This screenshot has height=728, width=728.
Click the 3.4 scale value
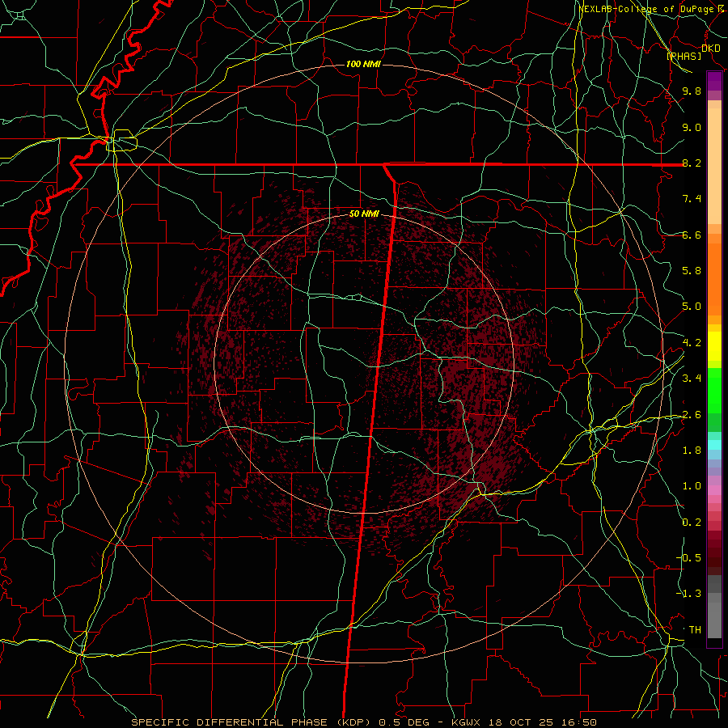(692, 379)
